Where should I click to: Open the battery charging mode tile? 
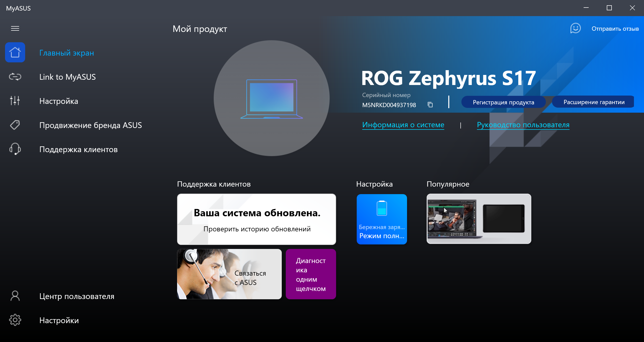382,219
